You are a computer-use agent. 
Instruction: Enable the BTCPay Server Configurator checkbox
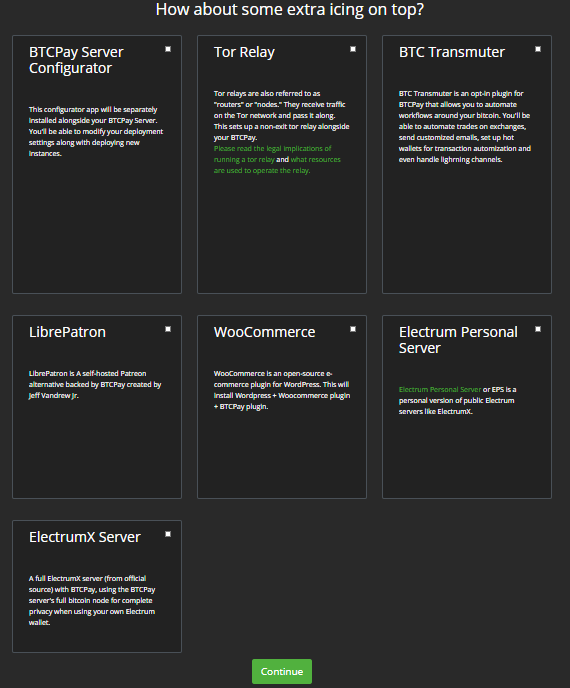(x=168, y=49)
